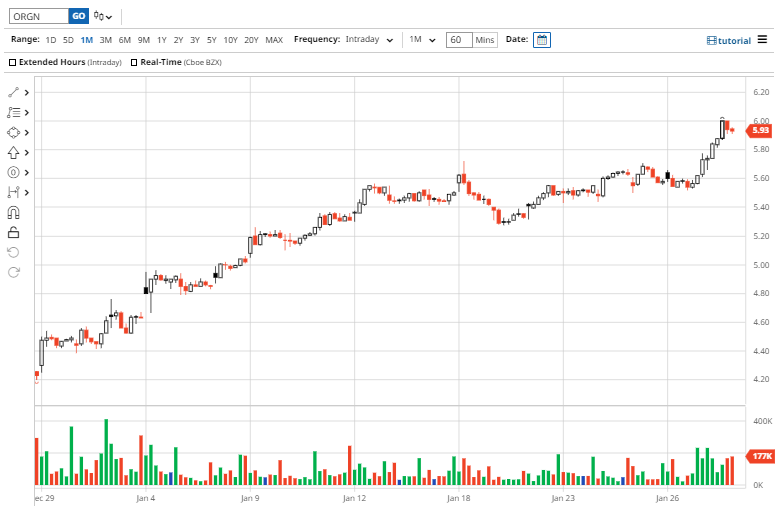This screenshot has height=515, width=778.
Task: Click the Jan 4 date label
Action: tap(145, 498)
